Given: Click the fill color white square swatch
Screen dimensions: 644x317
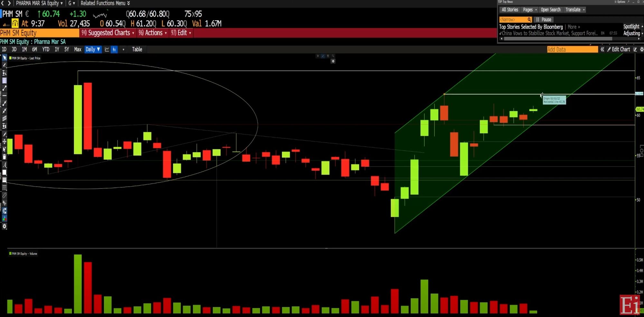Looking at the screenshot, I should point(5,173).
